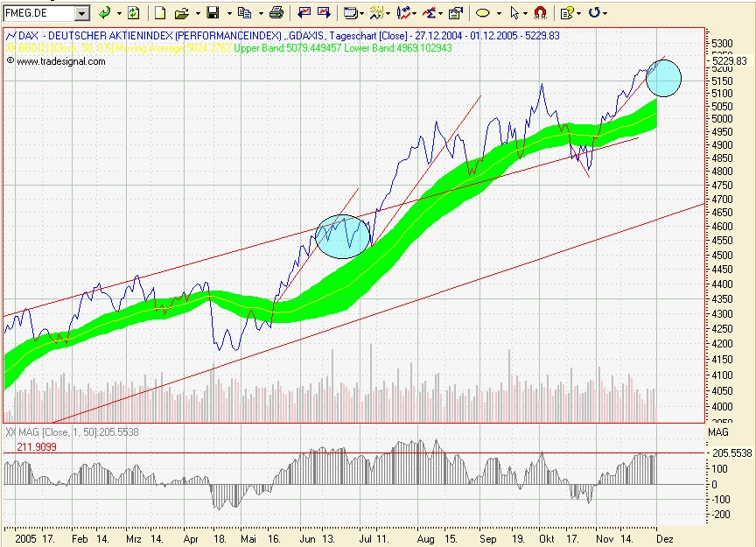Screen dimensions: 756x547
Task: Open the FMEG.DE symbol dropdown arrow
Action: pos(82,13)
